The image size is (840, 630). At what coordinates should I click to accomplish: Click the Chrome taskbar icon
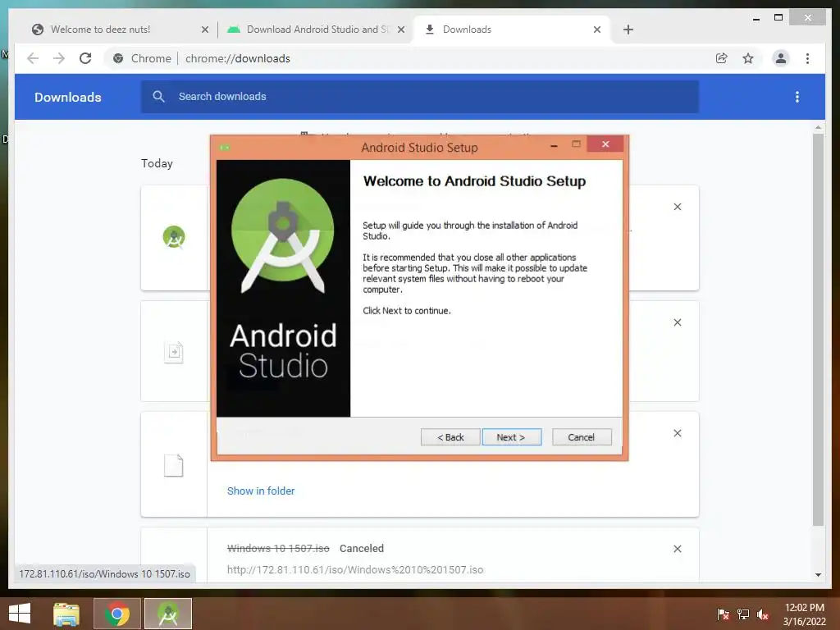117,614
